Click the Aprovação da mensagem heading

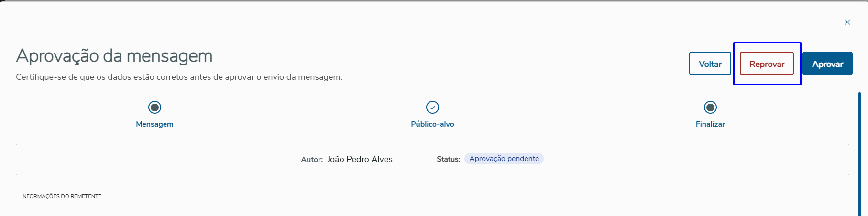pos(114,56)
